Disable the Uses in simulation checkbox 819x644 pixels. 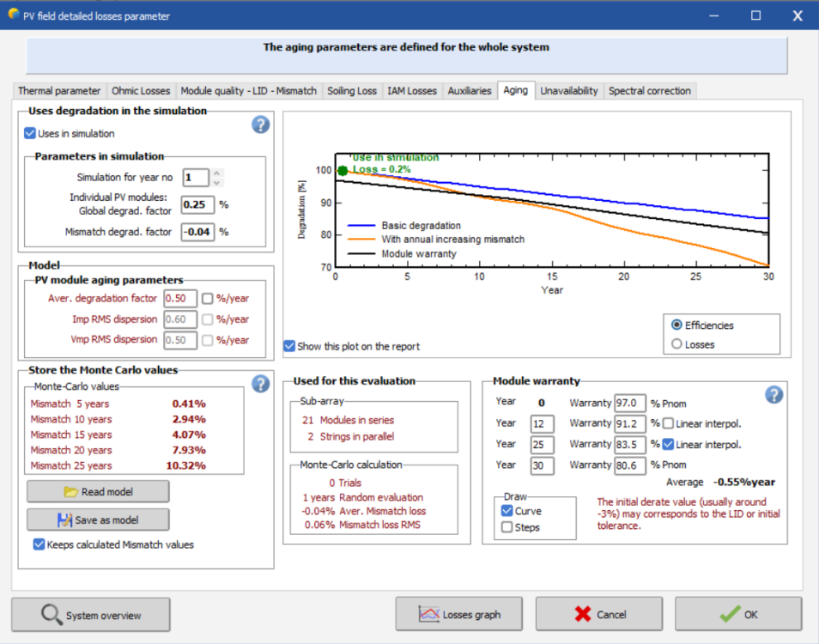[31, 133]
